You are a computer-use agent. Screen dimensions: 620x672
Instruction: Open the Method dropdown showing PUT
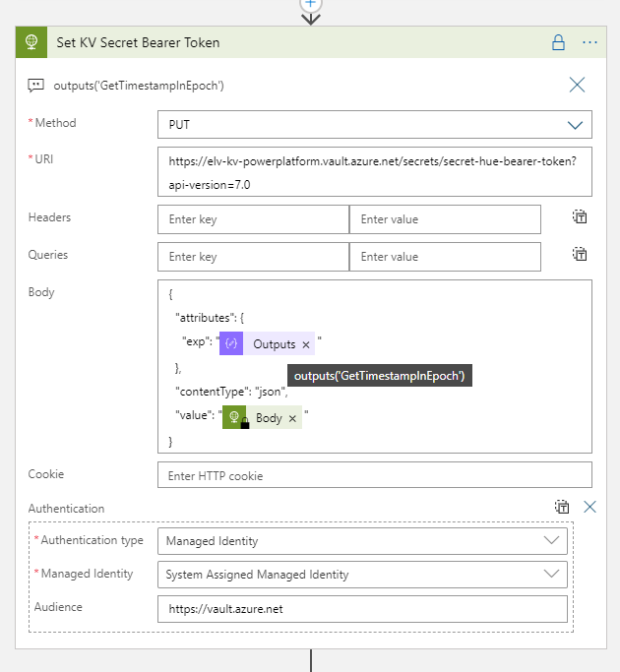point(375,125)
